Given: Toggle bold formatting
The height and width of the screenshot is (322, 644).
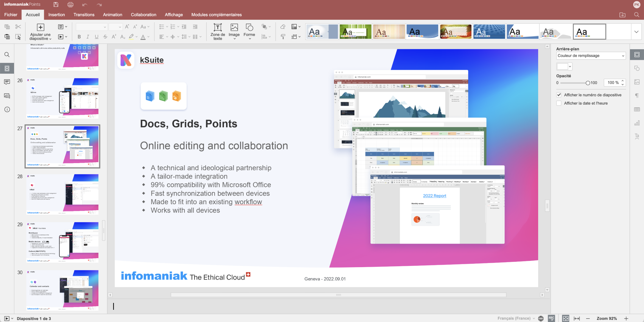Looking at the screenshot, I should (x=79, y=37).
